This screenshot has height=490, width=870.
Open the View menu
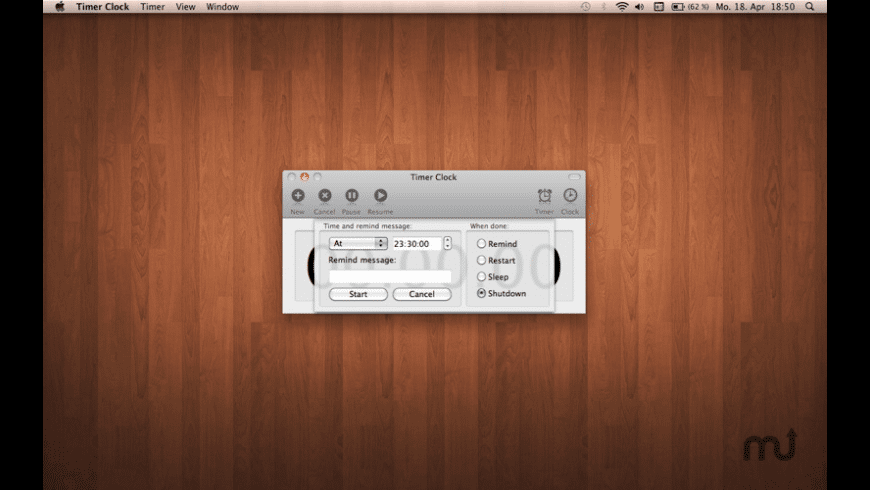(185, 7)
